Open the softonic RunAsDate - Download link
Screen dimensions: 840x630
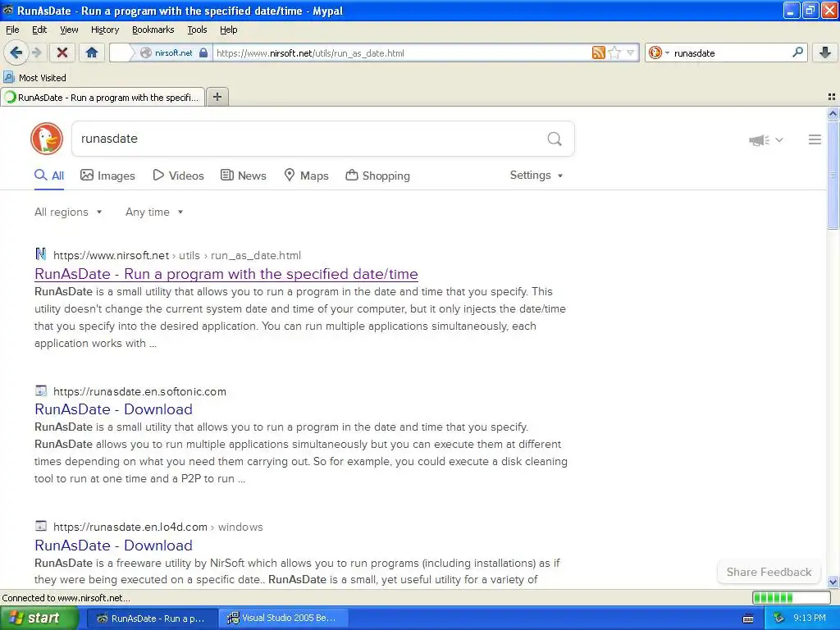coord(113,409)
